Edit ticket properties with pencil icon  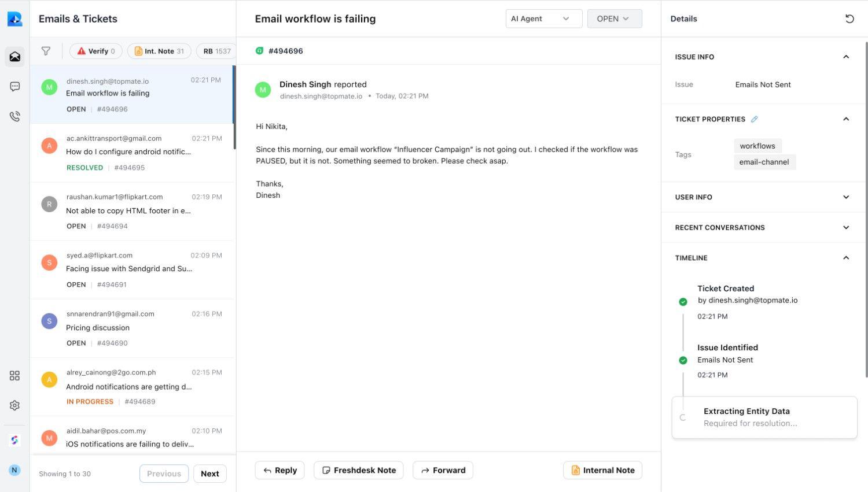pos(754,119)
